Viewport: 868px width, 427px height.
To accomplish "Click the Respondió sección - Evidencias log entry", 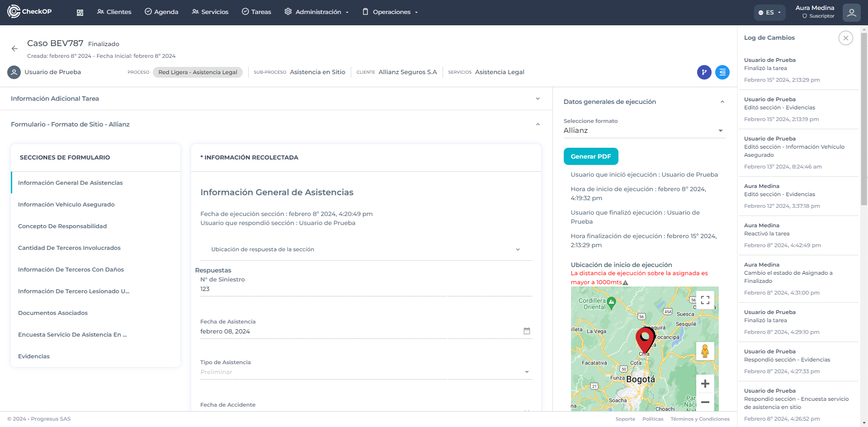I will [x=797, y=361].
